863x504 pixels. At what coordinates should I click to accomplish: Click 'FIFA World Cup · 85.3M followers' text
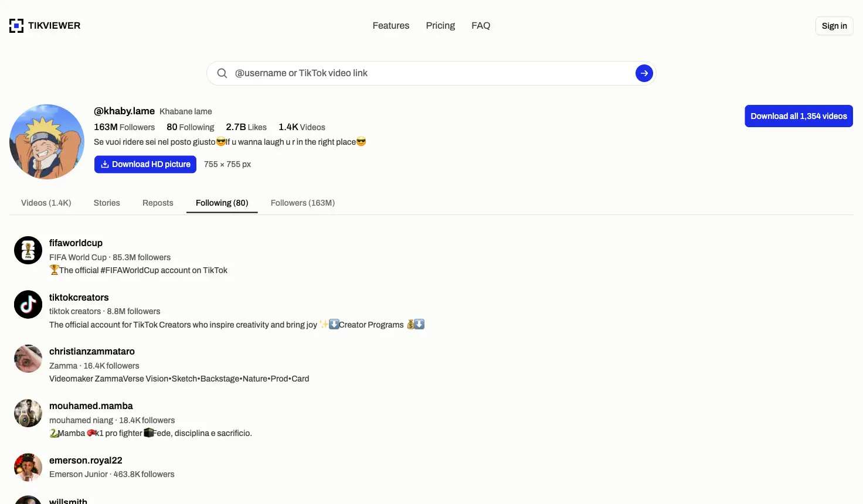tap(110, 257)
